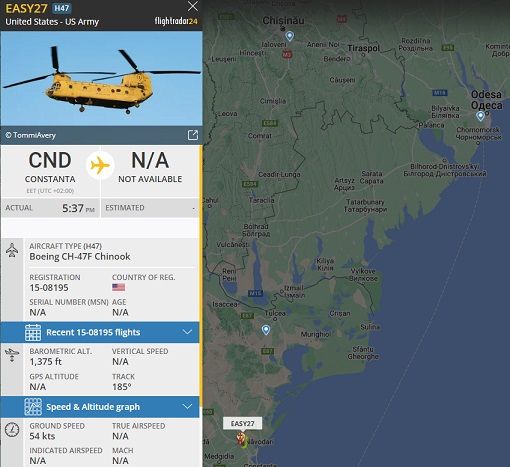Click the aircraft type airplane icon
The height and width of the screenshot is (467, 510).
[12, 250]
